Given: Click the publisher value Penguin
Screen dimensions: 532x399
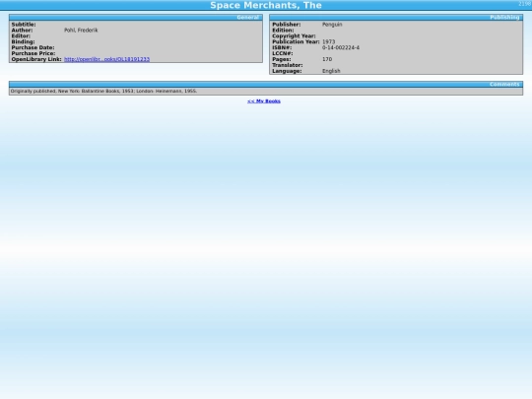Looking at the screenshot, I should (x=332, y=25).
